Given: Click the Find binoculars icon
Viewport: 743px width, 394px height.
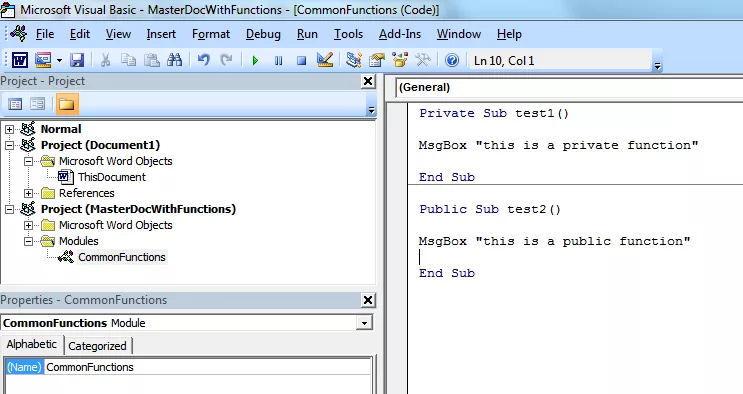Looking at the screenshot, I should 174,60.
